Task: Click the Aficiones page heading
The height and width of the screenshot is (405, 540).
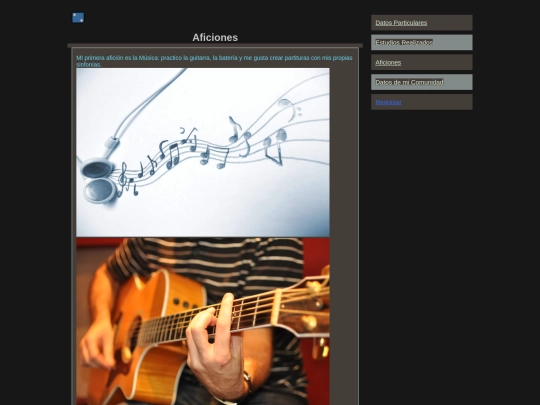Action: click(x=215, y=38)
